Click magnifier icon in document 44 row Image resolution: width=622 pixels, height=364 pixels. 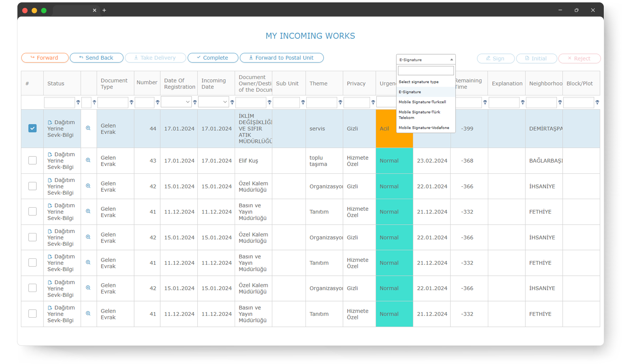[x=88, y=128]
